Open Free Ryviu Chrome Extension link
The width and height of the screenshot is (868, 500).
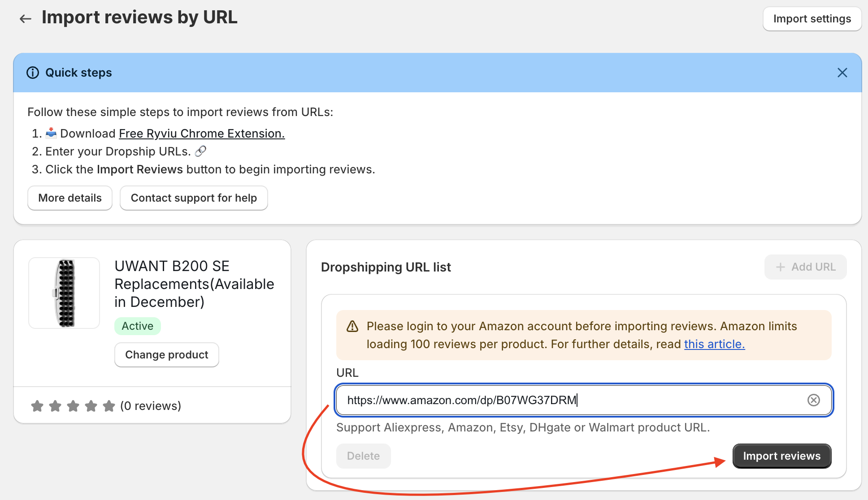(x=202, y=134)
